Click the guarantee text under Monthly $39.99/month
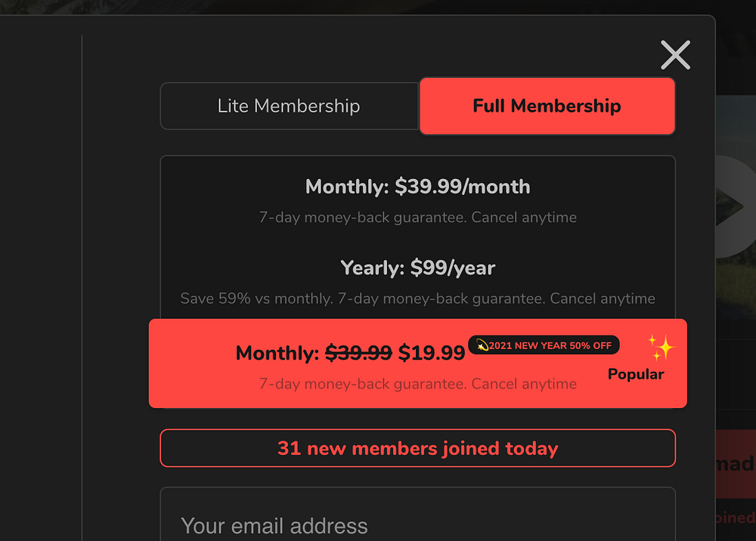This screenshot has width=756, height=541. (x=417, y=218)
